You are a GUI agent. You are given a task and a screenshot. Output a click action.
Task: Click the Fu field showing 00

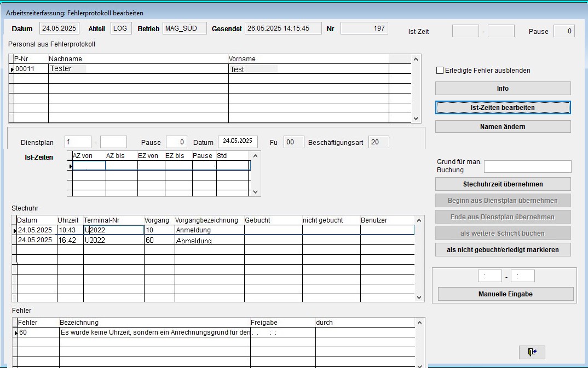pyautogui.click(x=293, y=142)
